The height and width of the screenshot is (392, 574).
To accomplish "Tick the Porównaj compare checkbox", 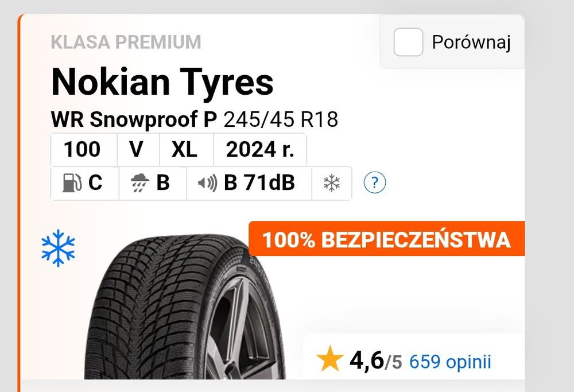I will coord(408,42).
